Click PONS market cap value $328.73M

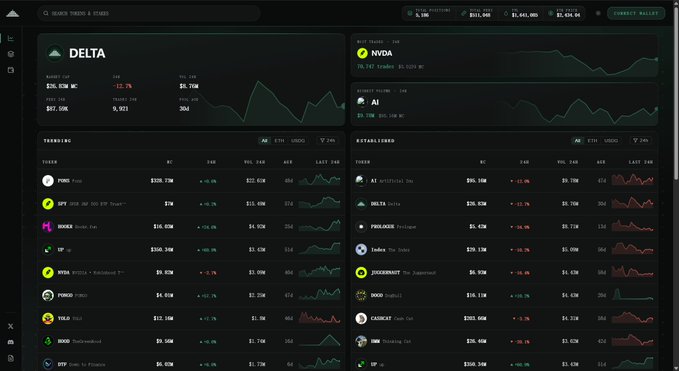point(162,181)
